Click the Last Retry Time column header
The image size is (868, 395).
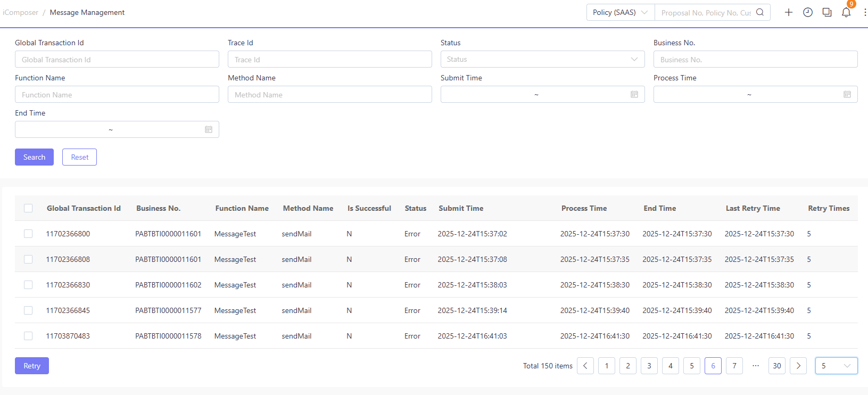coord(753,208)
